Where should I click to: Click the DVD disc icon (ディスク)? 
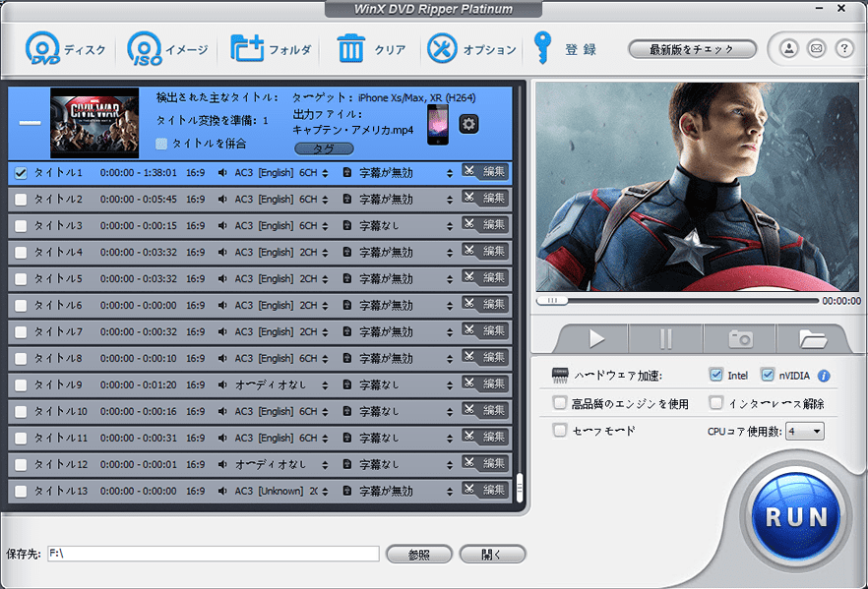[42, 48]
